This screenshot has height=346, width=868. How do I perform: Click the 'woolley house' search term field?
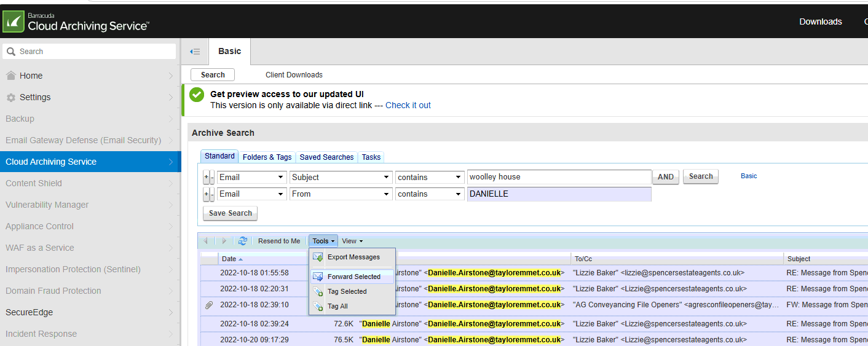pos(559,177)
